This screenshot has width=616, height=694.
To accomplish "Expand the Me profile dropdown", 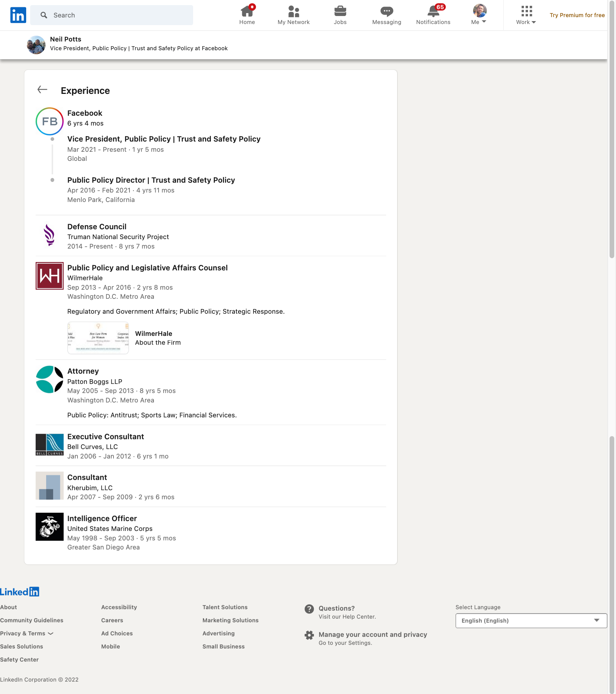I will pos(479,15).
